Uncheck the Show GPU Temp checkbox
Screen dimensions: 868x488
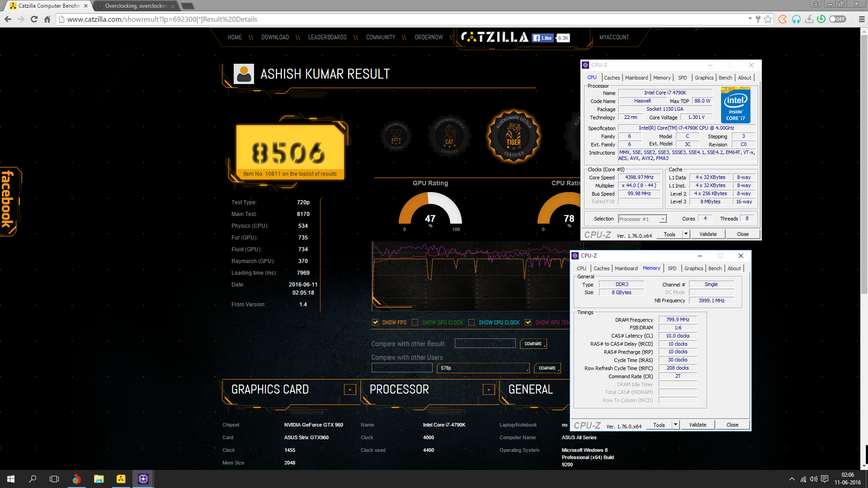[528, 322]
